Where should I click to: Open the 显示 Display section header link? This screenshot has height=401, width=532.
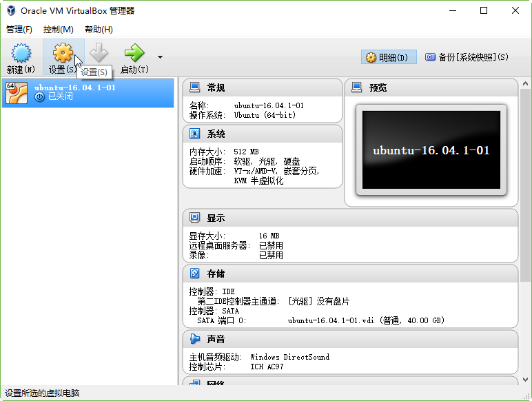pos(216,218)
